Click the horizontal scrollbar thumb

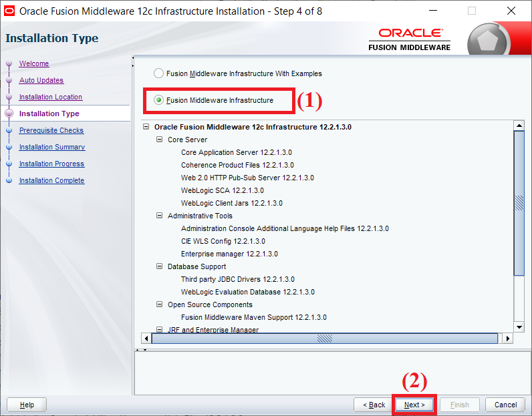325,339
